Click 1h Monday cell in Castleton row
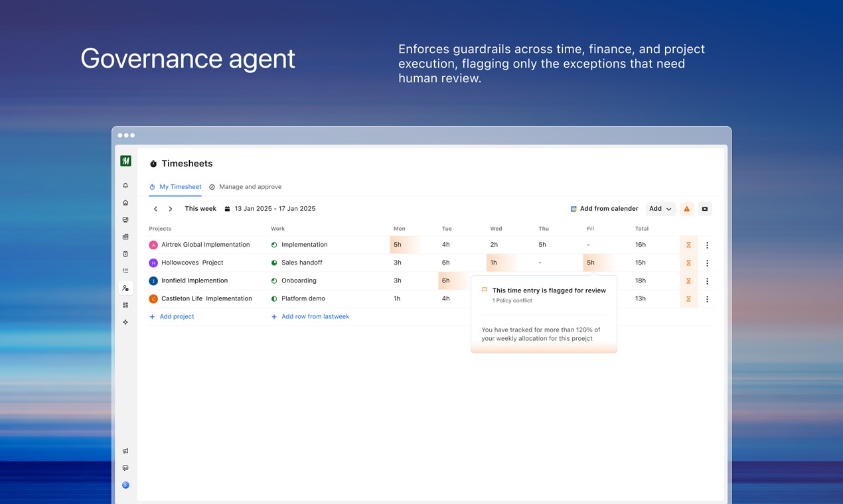Screen dimensions: 843x504 click(397, 298)
